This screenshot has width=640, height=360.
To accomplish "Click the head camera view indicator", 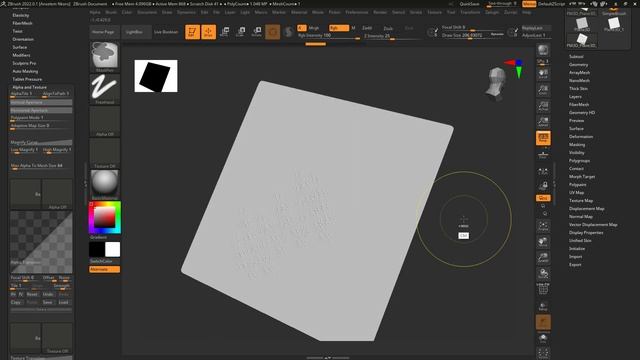I will 496,84.
